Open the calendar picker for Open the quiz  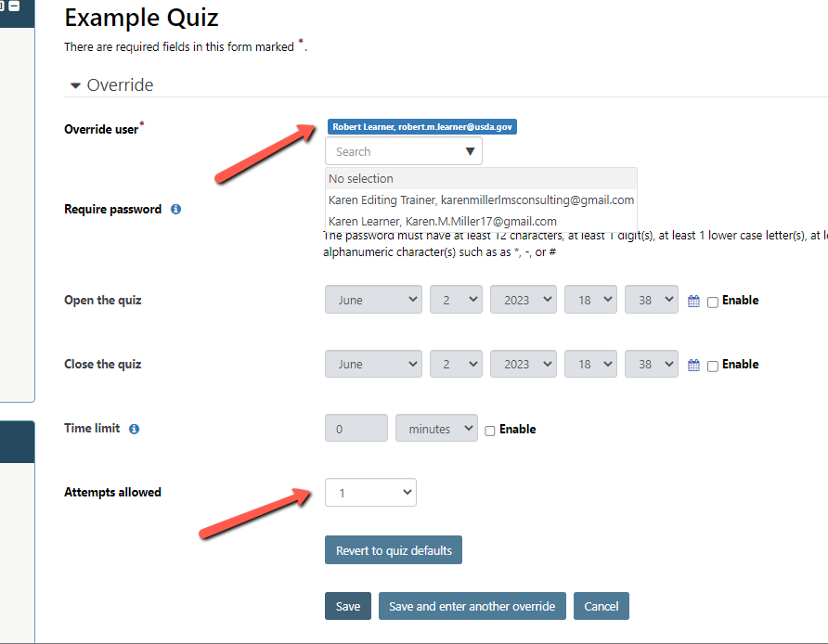pos(693,301)
